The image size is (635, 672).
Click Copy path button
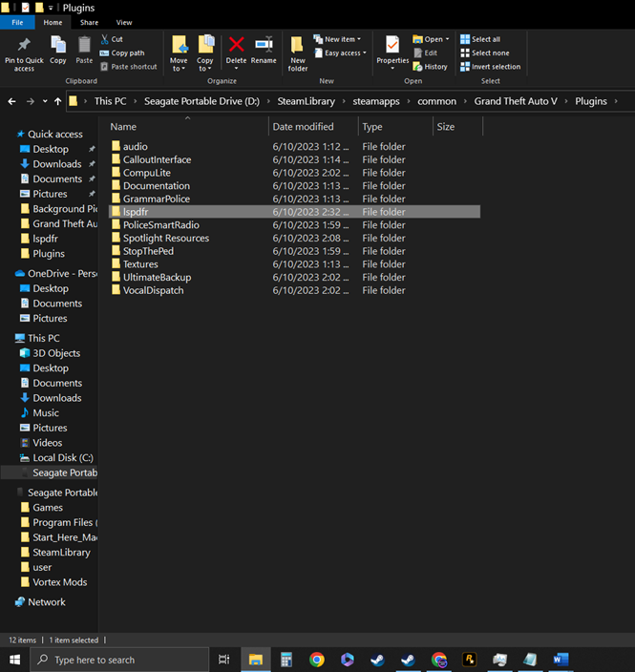click(128, 53)
